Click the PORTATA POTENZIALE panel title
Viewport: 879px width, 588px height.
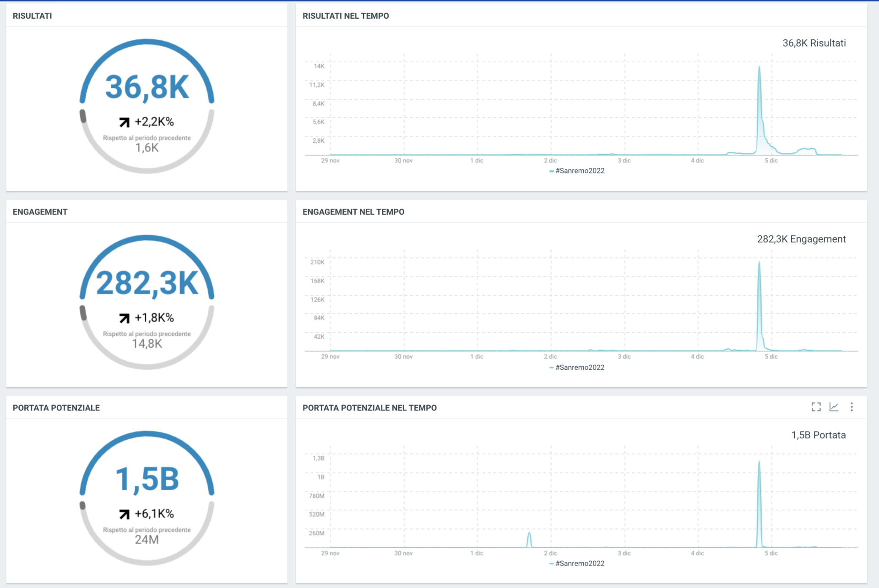(x=56, y=408)
